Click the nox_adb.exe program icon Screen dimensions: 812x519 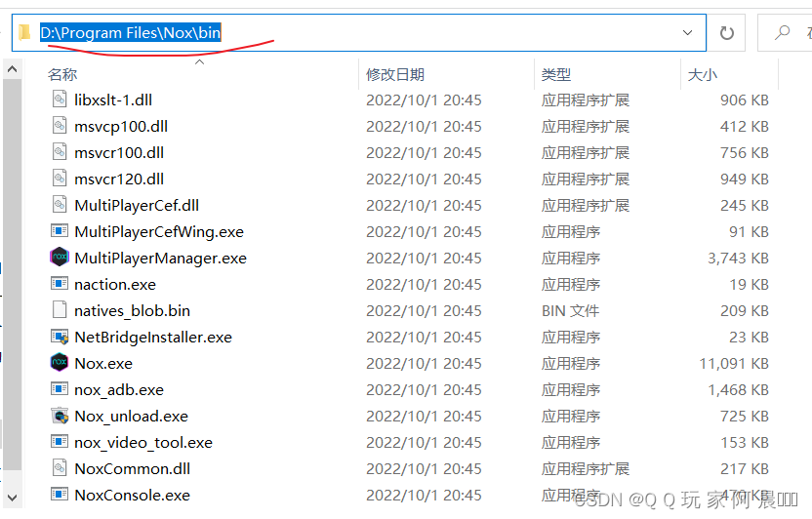(x=60, y=388)
